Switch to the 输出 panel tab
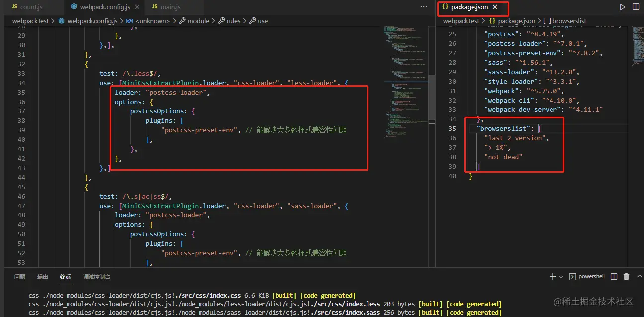 [x=43, y=277]
